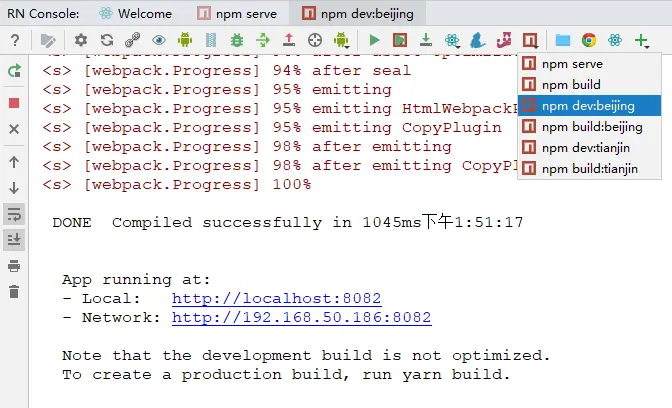672x408 pixels.
Task: Click the help question mark icon
Action: [x=15, y=40]
